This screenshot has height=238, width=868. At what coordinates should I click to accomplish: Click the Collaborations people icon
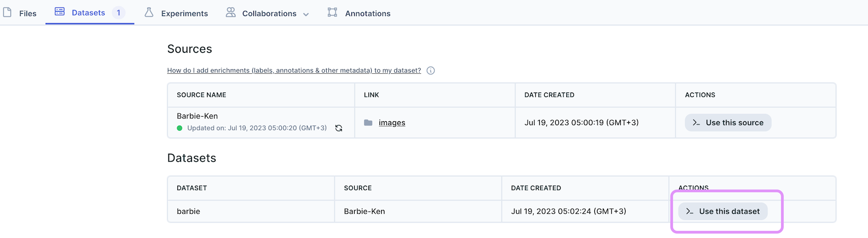click(231, 12)
